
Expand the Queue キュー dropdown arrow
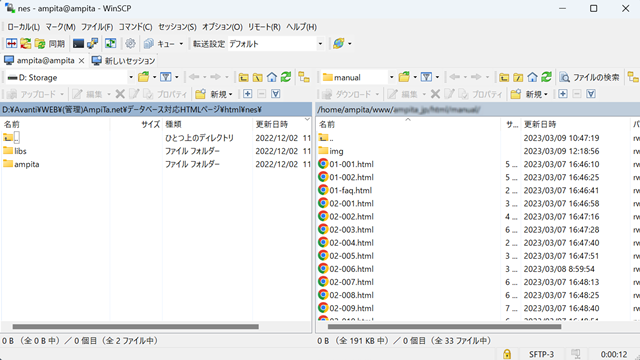[x=181, y=44]
